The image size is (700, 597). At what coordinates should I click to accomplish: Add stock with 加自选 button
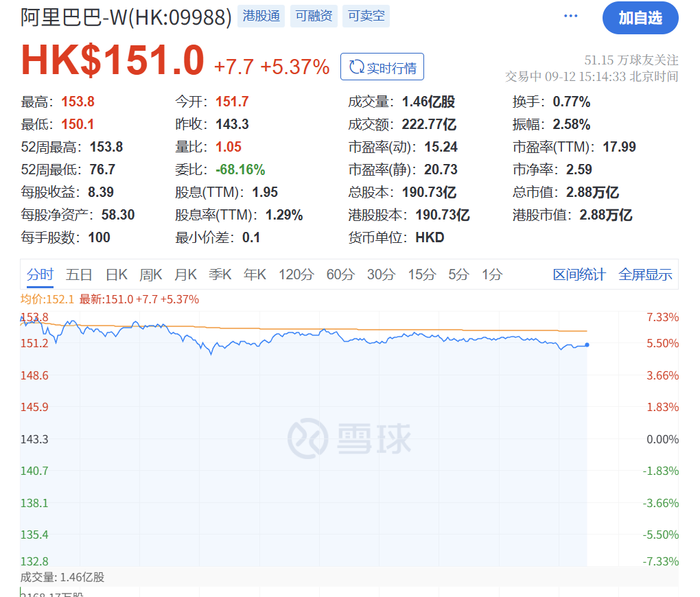[x=640, y=18]
